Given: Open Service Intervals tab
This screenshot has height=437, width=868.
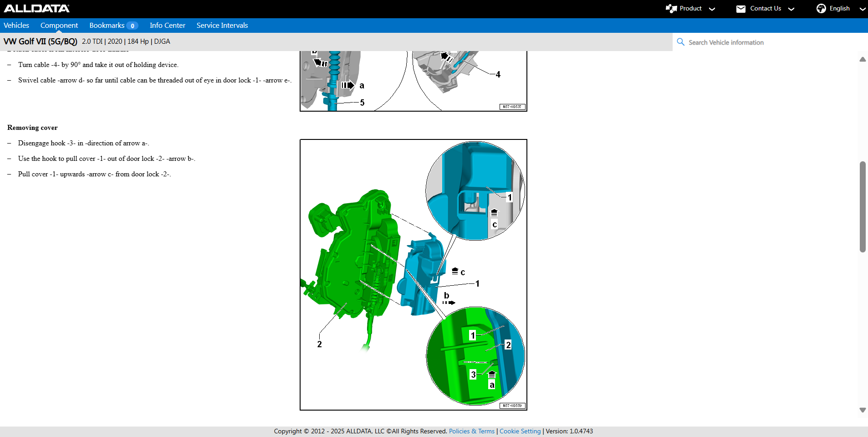Looking at the screenshot, I should point(222,26).
